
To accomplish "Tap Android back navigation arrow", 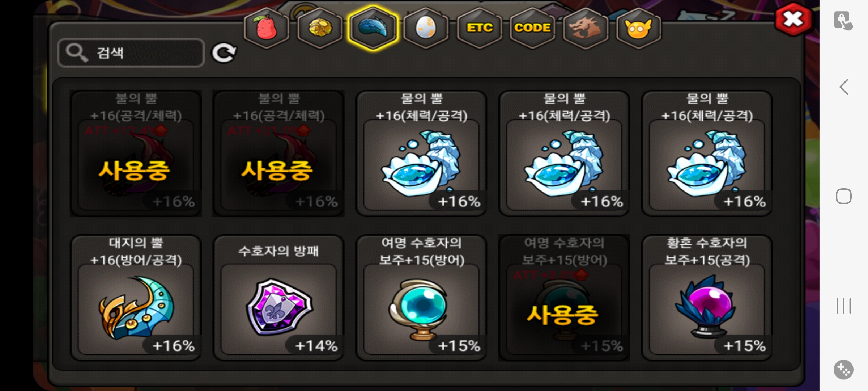I will pos(844,87).
